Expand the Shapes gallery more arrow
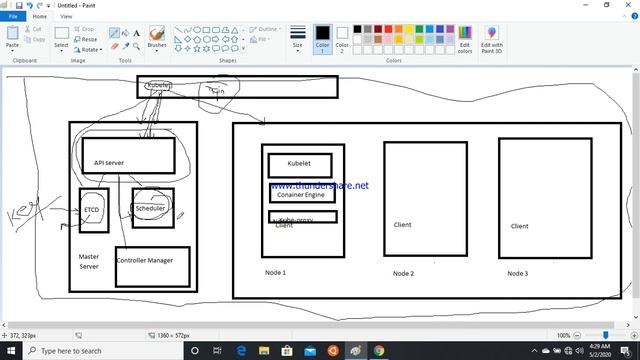The image size is (640, 360). pos(244,49)
